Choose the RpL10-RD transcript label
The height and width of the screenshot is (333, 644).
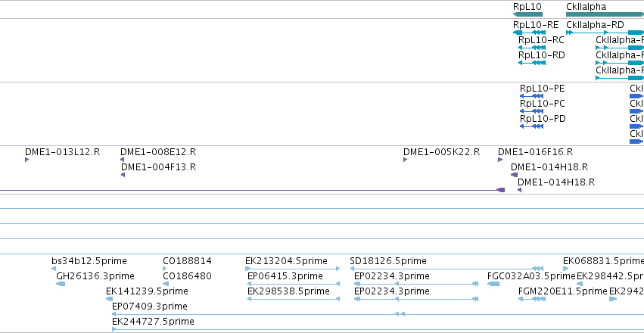[541, 55]
